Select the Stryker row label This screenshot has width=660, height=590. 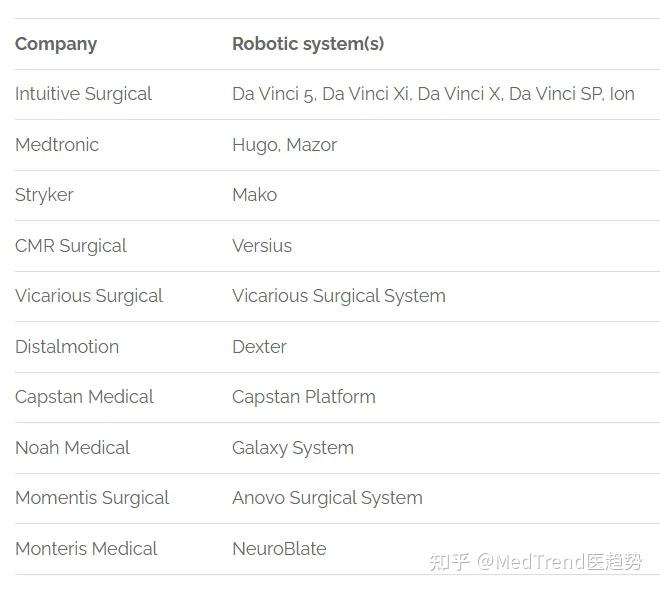(x=44, y=195)
